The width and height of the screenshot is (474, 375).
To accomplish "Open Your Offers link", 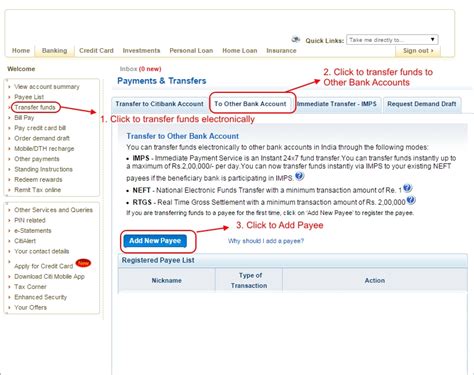I will pos(30,308).
